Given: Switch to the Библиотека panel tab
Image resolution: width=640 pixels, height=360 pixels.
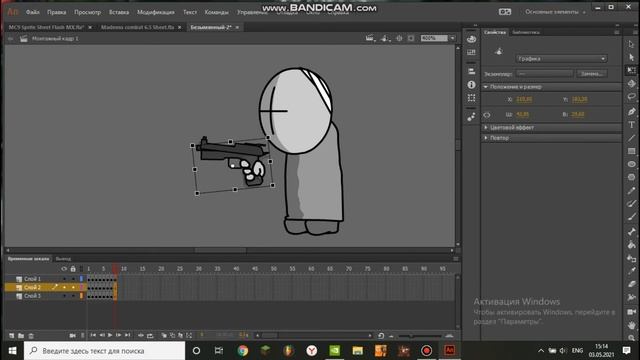Looking at the screenshot, I should (526, 32).
